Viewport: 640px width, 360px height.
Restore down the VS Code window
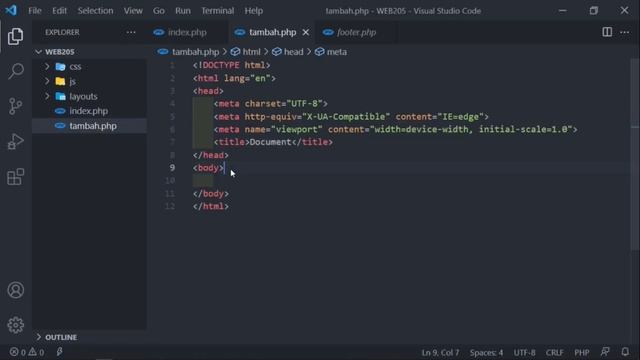pos(594,11)
